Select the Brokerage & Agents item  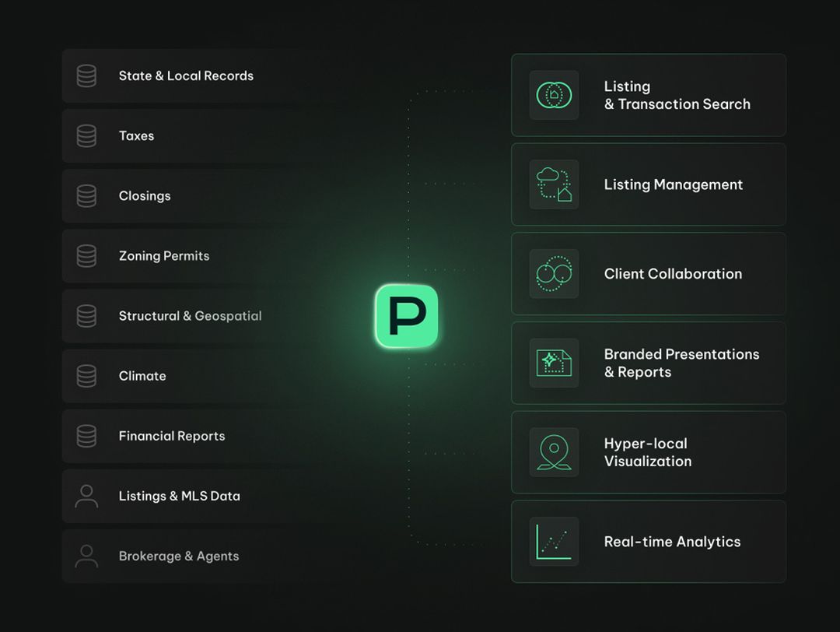click(179, 557)
